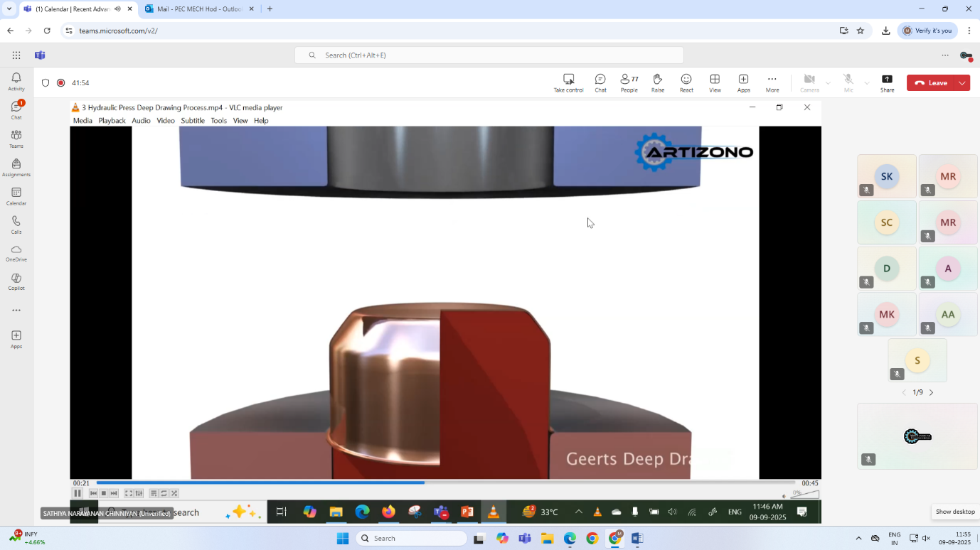Go to previous participants page arrow
This screenshot has width=980, height=550.
pos(904,392)
